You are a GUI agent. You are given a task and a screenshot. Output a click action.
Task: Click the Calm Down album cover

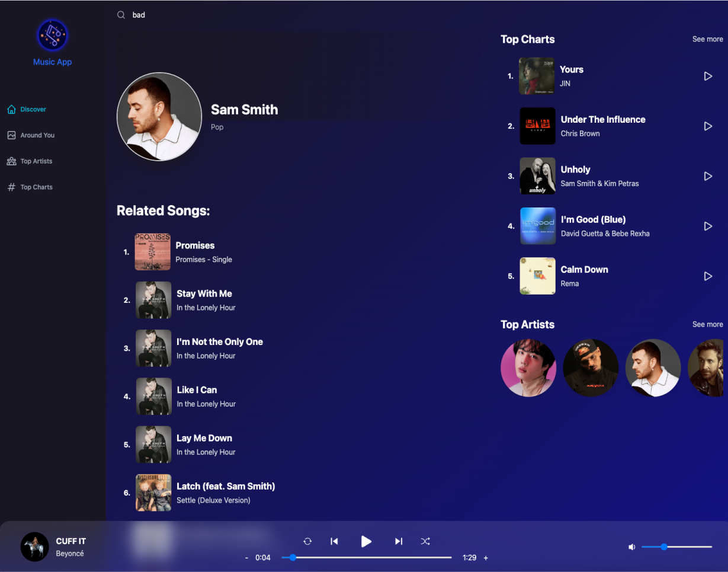pyautogui.click(x=538, y=276)
